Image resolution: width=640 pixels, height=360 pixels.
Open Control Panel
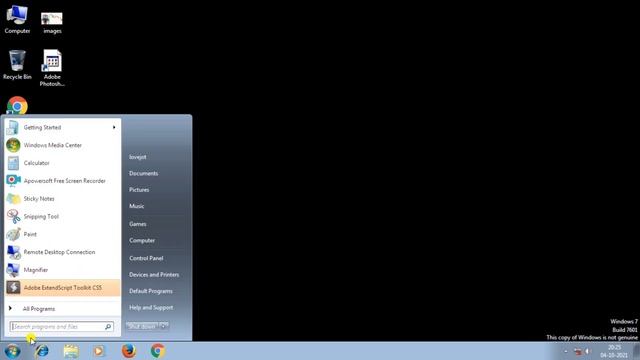pos(146,258)
